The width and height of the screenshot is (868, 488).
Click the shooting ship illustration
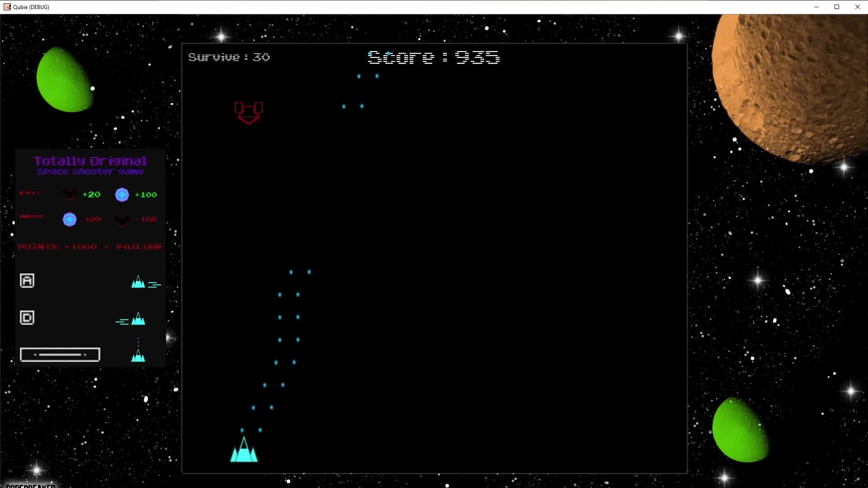point(138,355)
